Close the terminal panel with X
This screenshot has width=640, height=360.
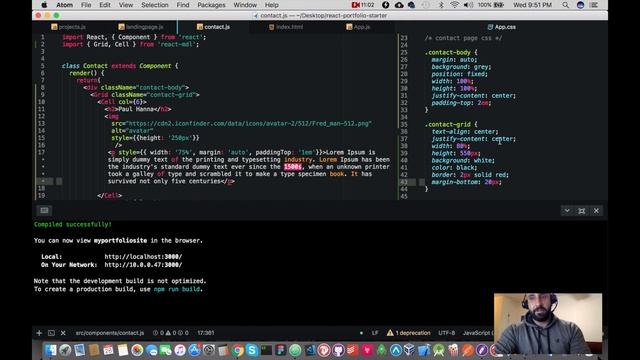596,211
